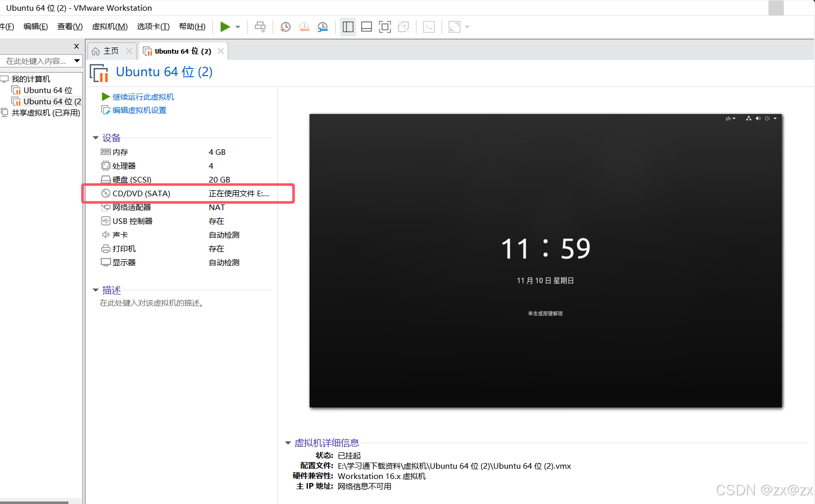Click Workstation 16.x 虚拟机 compatibility text

[382, 476]
